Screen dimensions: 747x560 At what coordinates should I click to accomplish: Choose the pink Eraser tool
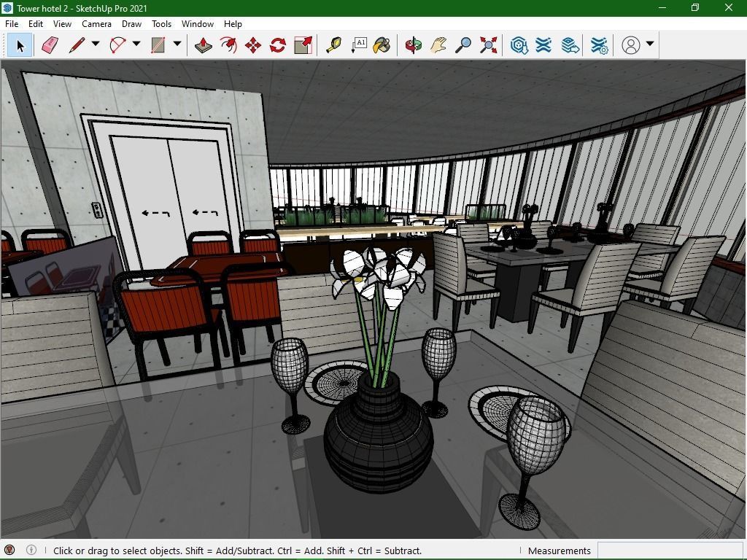coord(50,46)
